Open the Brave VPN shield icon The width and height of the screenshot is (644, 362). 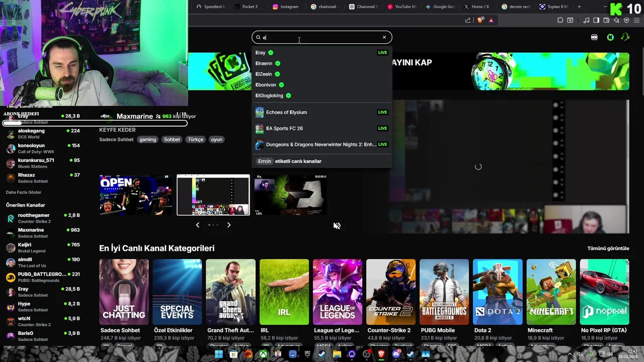[626, 20]
